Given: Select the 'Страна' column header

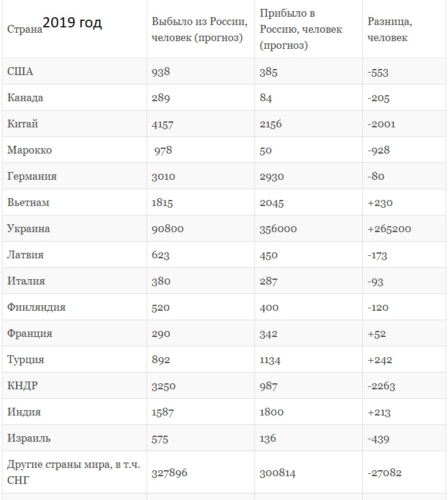Looking at the screenshot, I should point(24,29).
